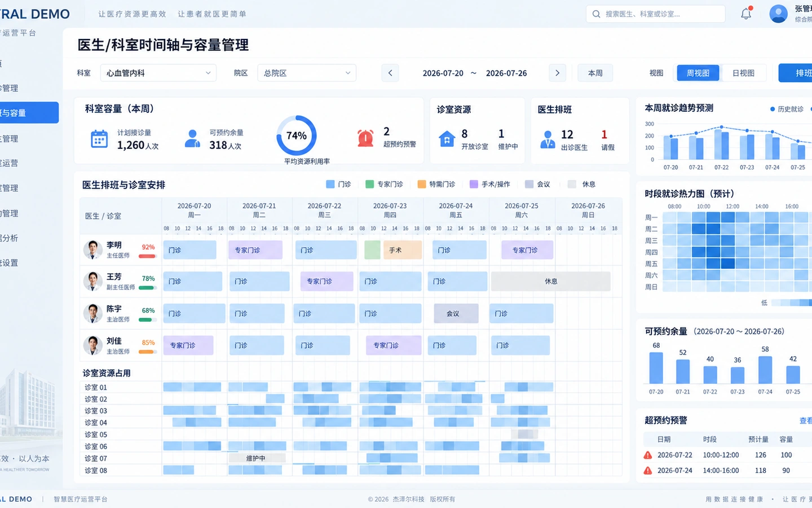This screenshot has width=812, height=508.
Task: Open the 科室 dropdown 心血管内科
Action: point(158,73)
